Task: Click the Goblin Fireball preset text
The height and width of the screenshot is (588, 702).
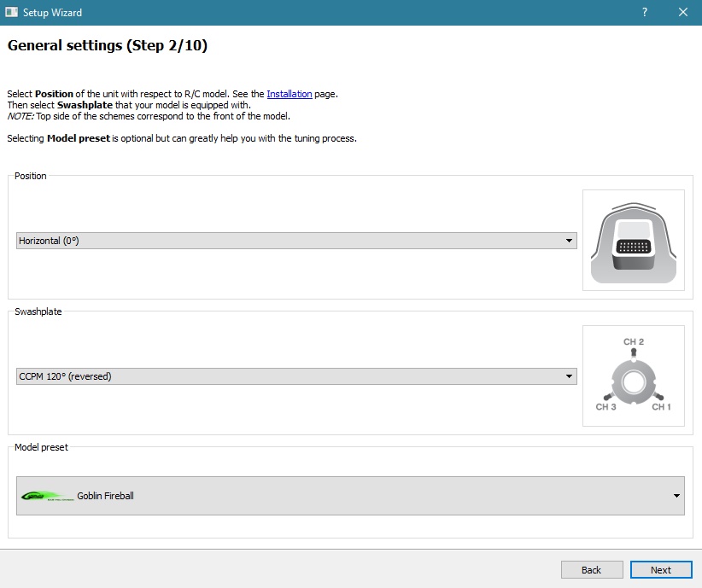Action: coord(105,496)
